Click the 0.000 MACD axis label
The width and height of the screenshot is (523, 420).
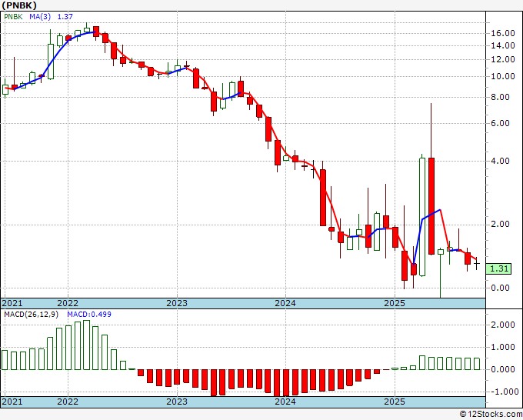point(503,369)
